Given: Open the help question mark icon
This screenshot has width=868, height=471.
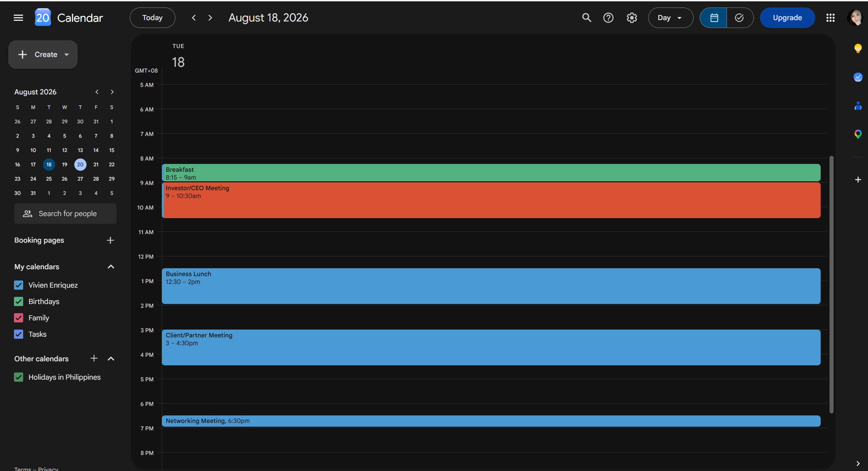Looking at the screenshot, I should 608,18.
